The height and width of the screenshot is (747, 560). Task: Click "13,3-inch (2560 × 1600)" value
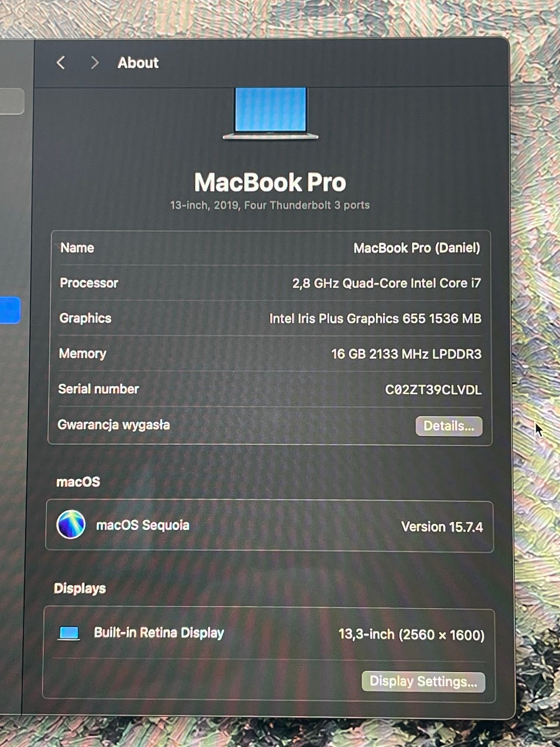(411, 635)
